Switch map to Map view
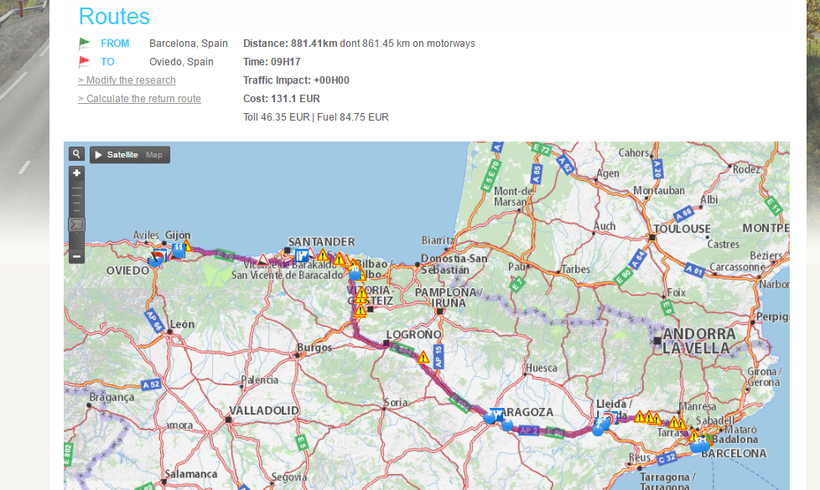 click(154, 155)
